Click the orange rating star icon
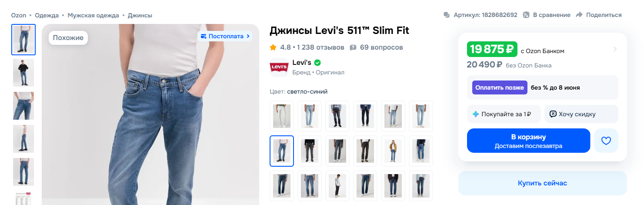Screen dimensions: 644x205 coord(273,47)
